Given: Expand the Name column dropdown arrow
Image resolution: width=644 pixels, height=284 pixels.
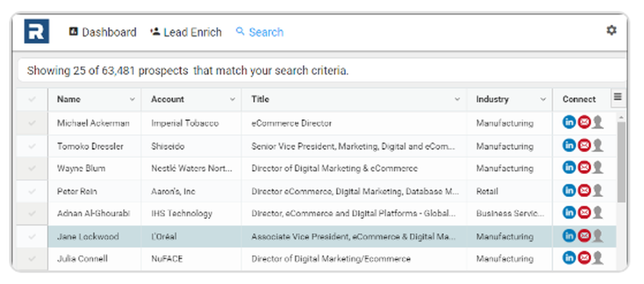Looking at the screenshot, I should click(132, 99).
